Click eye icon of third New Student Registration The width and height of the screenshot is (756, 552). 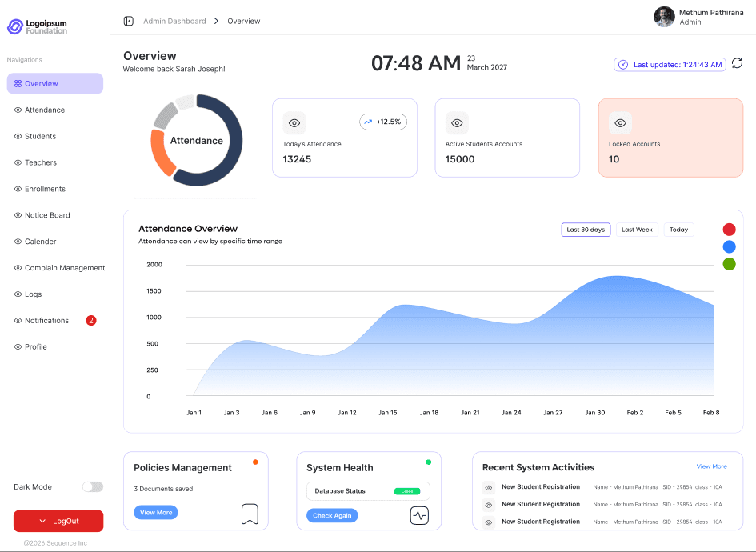pyautogui.click(x=489, y=522)
